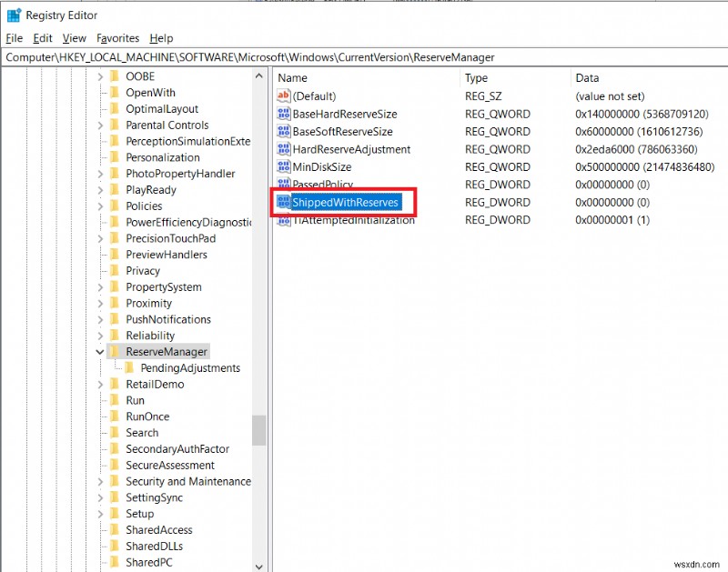Viewport: 728px width, 572px height.
Task: Collapse the ReserveManager key
Action: 100,351
